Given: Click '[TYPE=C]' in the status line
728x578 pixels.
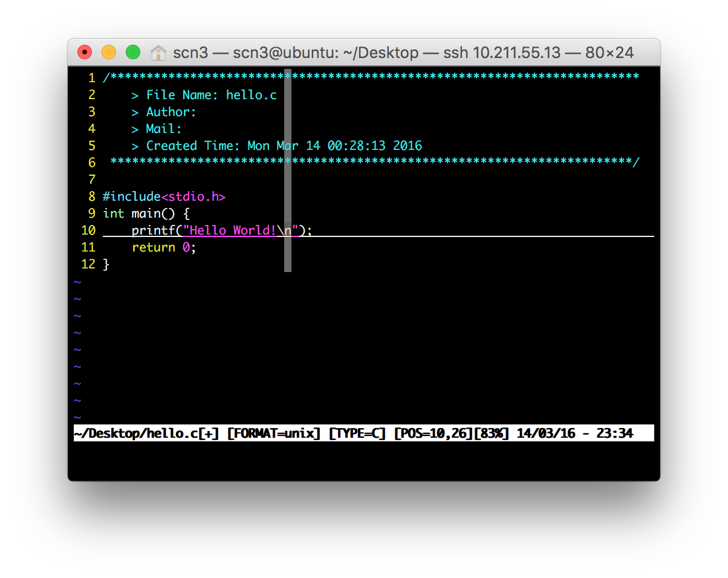Looking at the screenshot, I should click(x=357, y=433).
